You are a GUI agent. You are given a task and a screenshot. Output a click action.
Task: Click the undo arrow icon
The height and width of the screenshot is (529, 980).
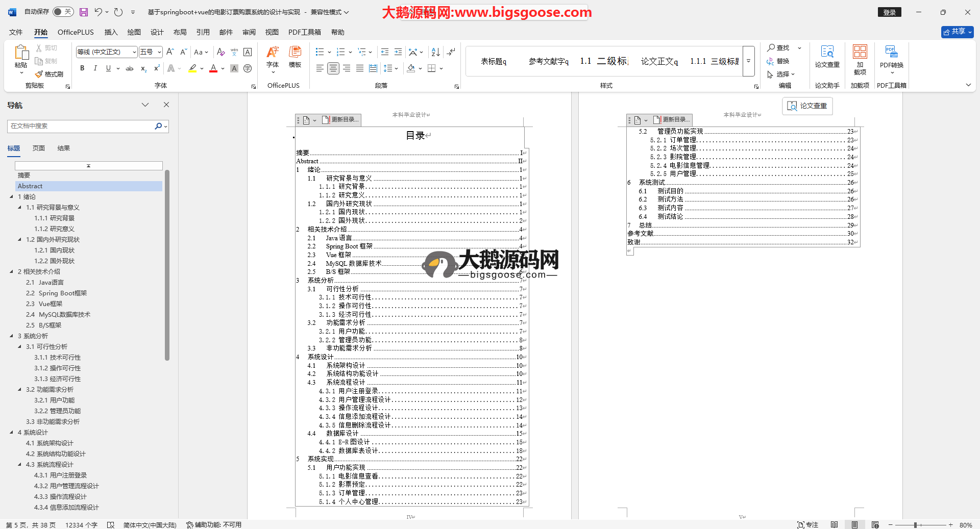coord(98,12)
